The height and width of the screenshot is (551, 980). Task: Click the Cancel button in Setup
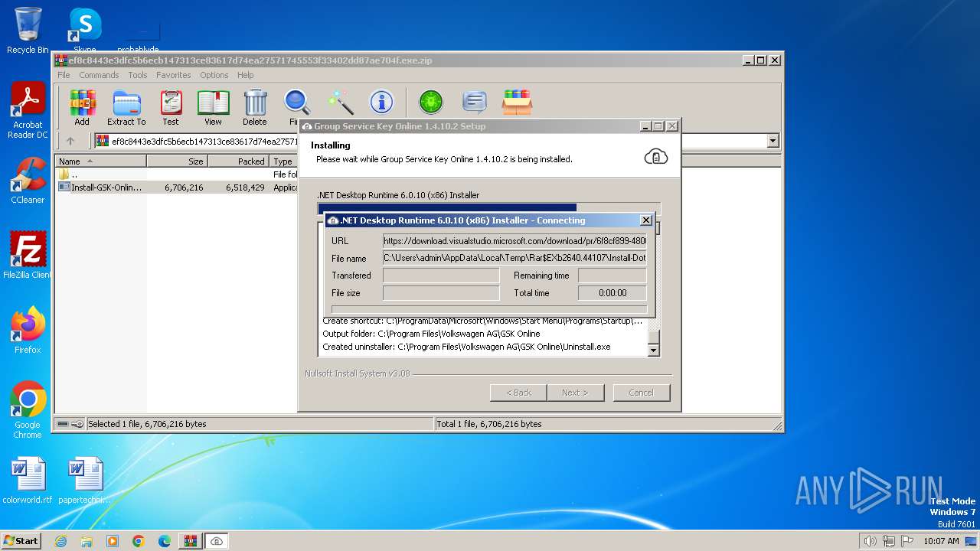click(x=641, y=393)
